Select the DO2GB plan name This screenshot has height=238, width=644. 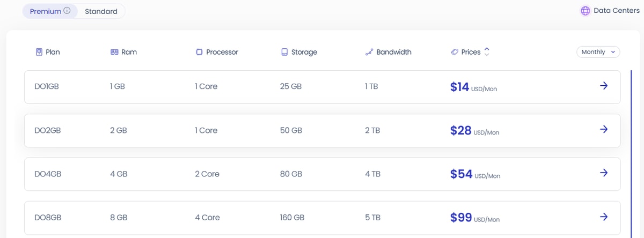click(x=48, y=130)
